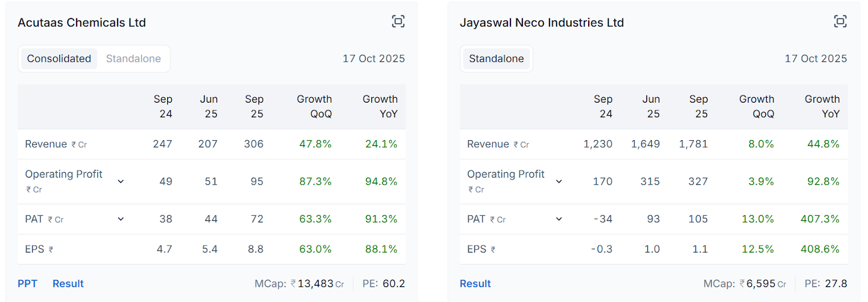
Task: Click the 17 Oct 2025 date on Acutaas card
Action: (374, 59)
